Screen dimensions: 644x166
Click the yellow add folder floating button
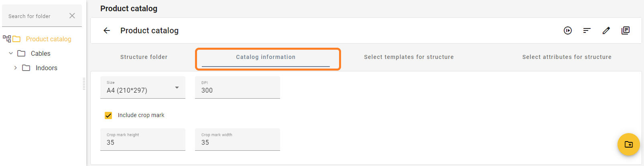(629, 144)
